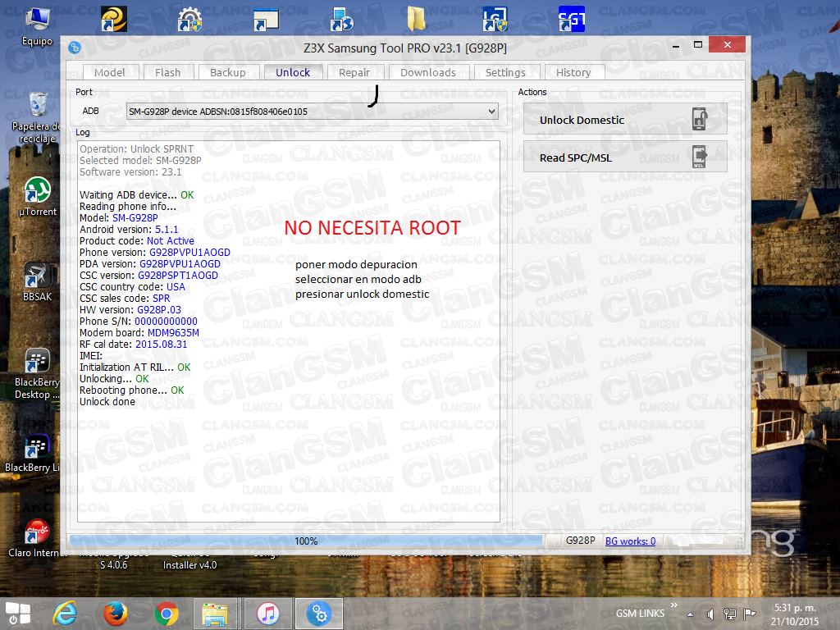This screenshot has height=630, width=840.
Task: Click the 'Android version: 5.1.1' log line
Action: pos(129,230)
